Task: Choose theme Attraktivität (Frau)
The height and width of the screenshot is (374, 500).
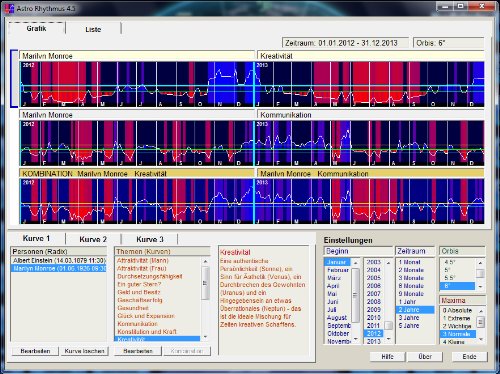Action: tap(142, 268)
